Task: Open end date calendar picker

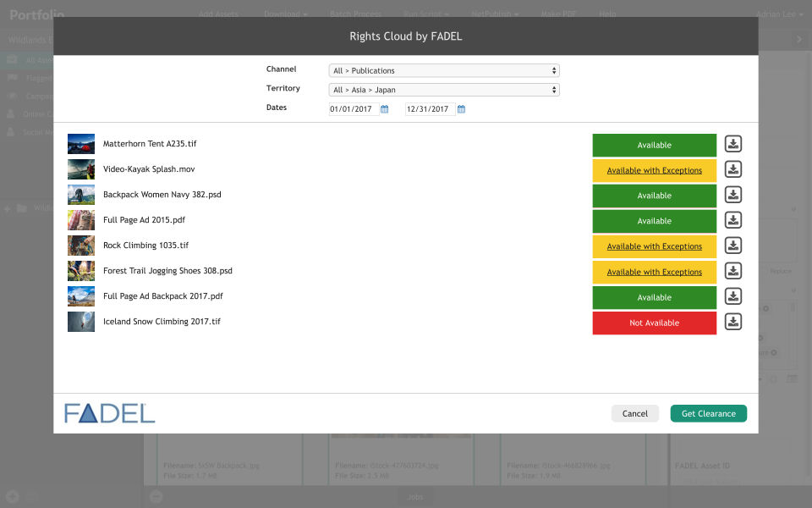Action: [x=462, y=109]
